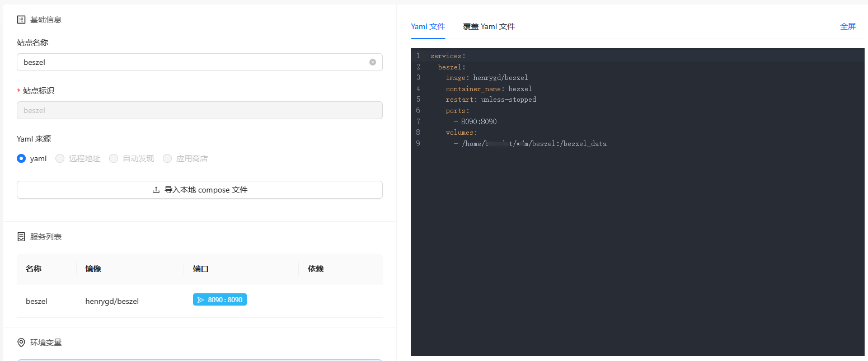Click the 基础信息 section icon
Image resolution: width=868 pixels, height=361 pixels.
tap(21, 20)
